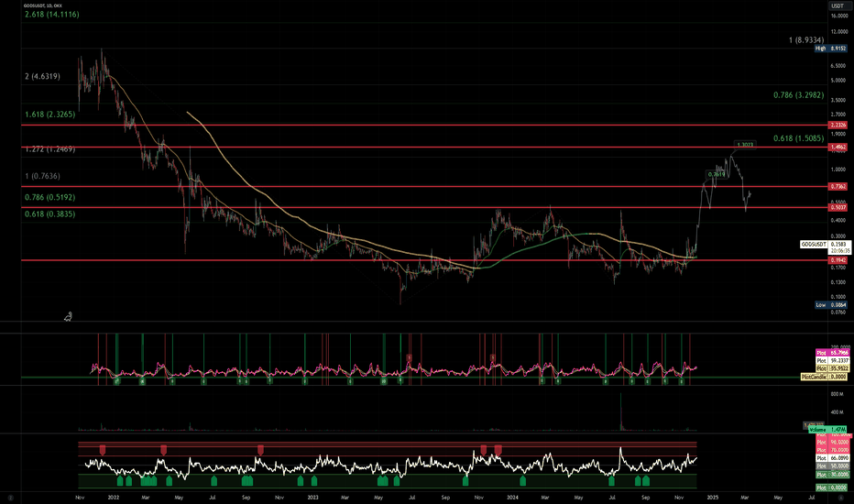Screen dimensions: 854x504
Task: Click the white Plot 66.0890 RSI label
Action: coord(832,459)
